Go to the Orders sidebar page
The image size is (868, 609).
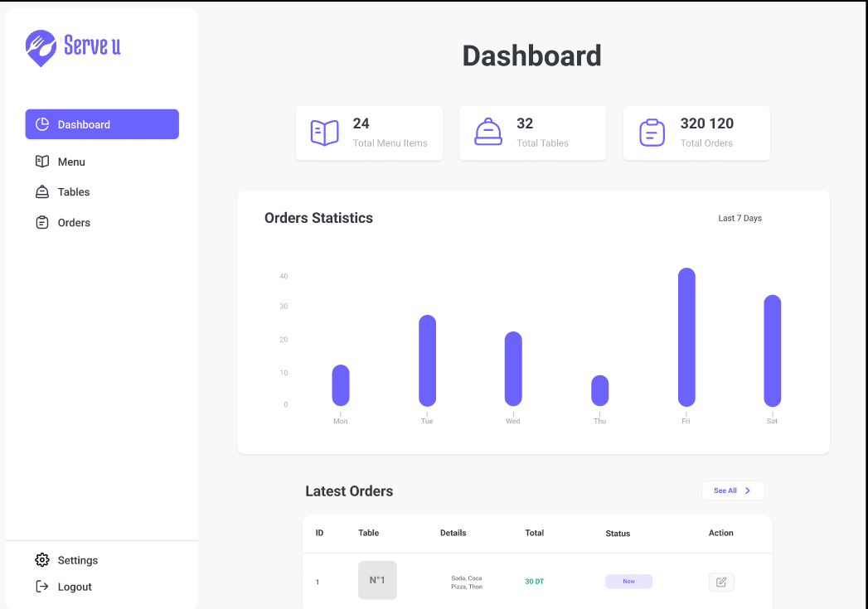pyautogui.click(x=74, y=223)
